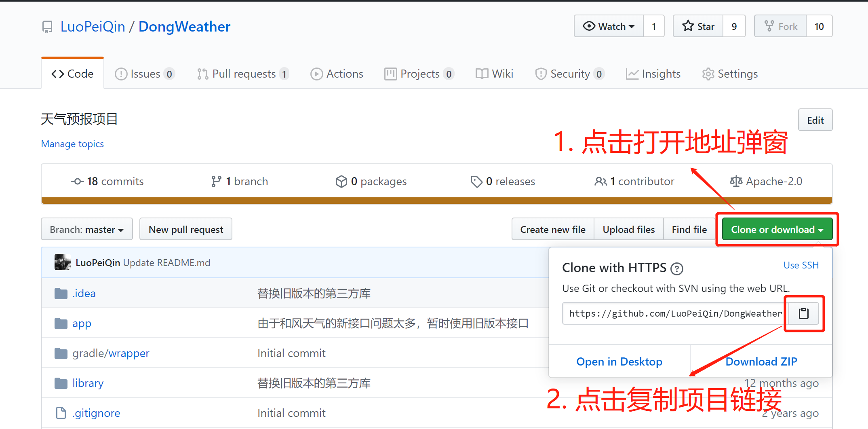Click the help icon next to Clone with HTTPS
The image size is (868, 429).
(x=676, y=268)
